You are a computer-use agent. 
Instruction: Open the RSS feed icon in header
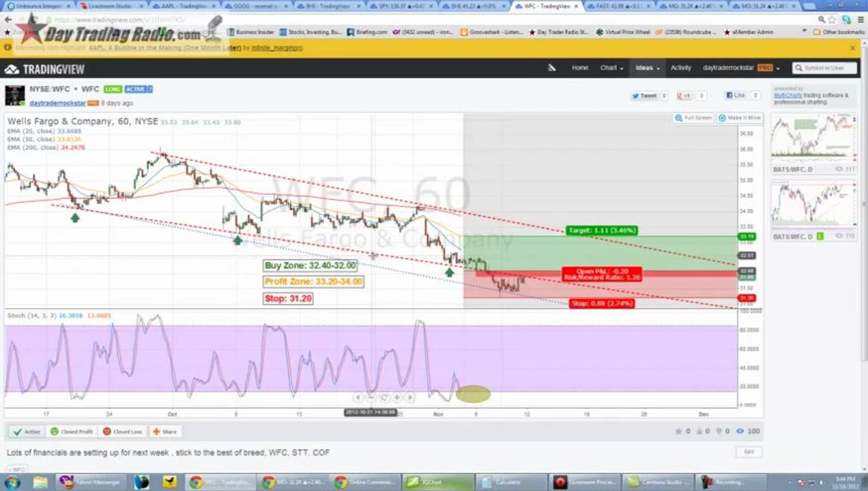(x=551, y=68)
